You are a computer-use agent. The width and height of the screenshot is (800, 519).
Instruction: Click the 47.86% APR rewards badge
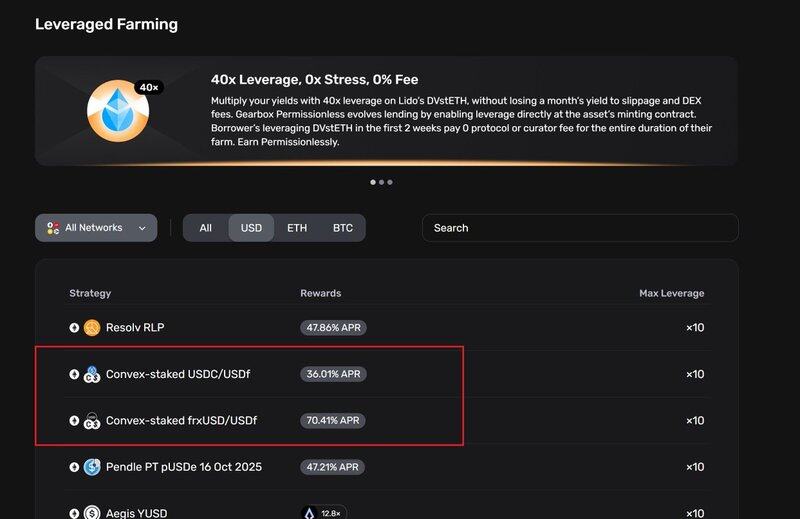pyautogui.click(x=333, y=328)
